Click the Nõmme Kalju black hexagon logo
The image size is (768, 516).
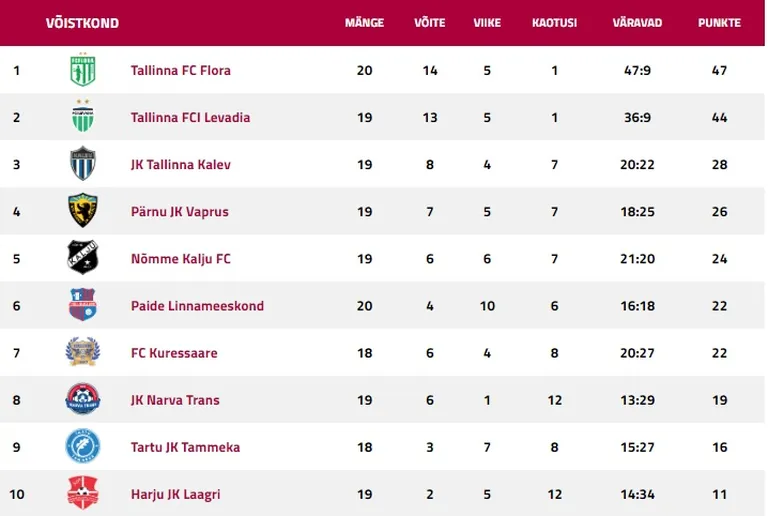[x=83, y=258]
